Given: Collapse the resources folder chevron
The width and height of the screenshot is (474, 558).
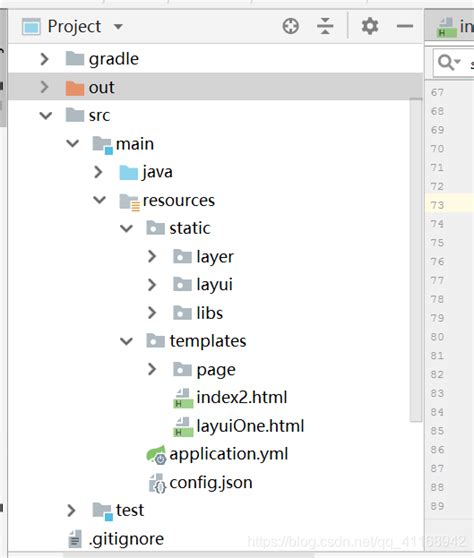Looking at the screenshot, I should coord(100,200).
